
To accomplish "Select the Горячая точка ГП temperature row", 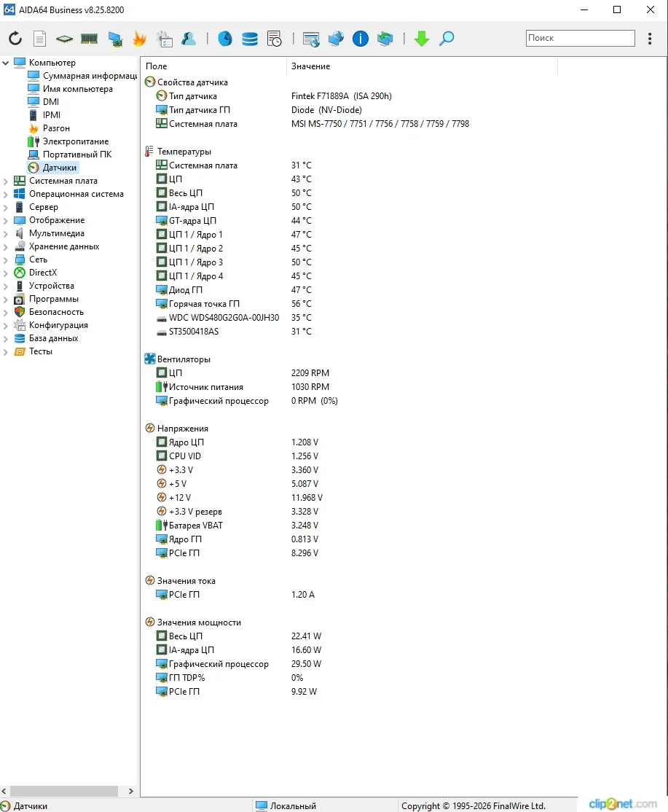I will point(234,304).
